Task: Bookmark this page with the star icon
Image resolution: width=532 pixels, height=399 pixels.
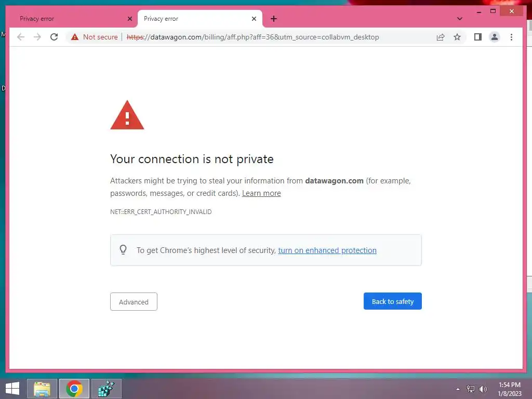Action: point(457,37)
